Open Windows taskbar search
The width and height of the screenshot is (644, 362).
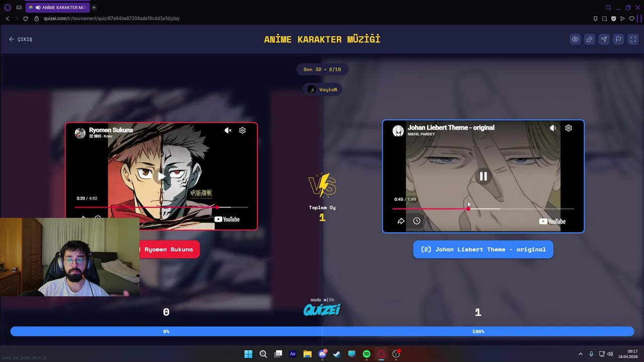[263, 354]
